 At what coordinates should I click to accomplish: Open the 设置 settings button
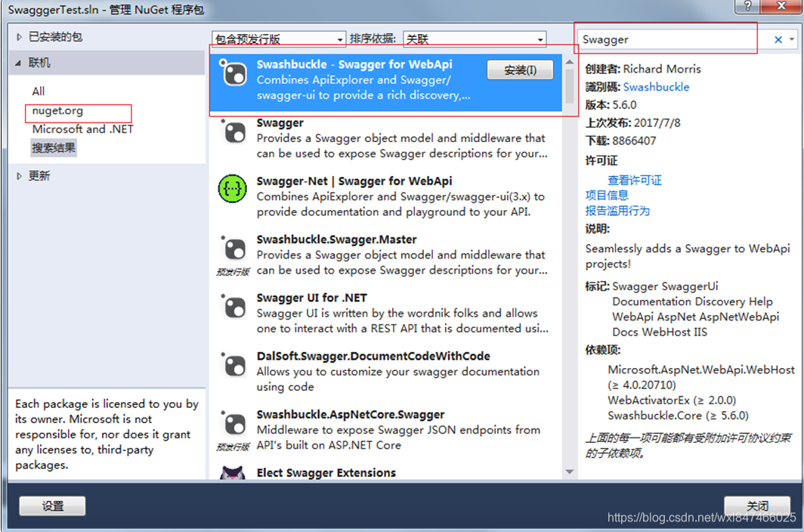coord(52,506)
